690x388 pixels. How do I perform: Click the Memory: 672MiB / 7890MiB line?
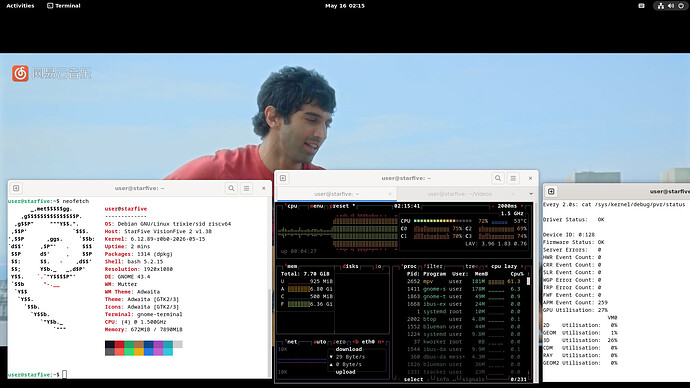pyautogui.click(x=143, y=329)
